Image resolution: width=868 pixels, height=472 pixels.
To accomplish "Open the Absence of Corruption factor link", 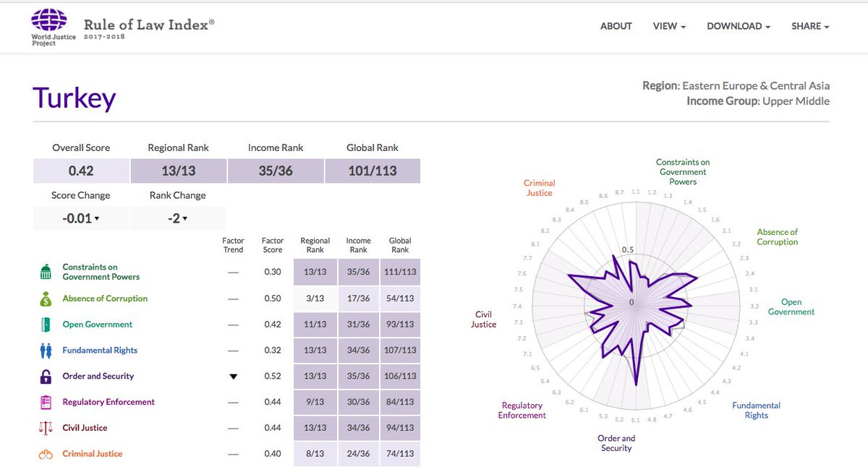I will click(105, 299).
